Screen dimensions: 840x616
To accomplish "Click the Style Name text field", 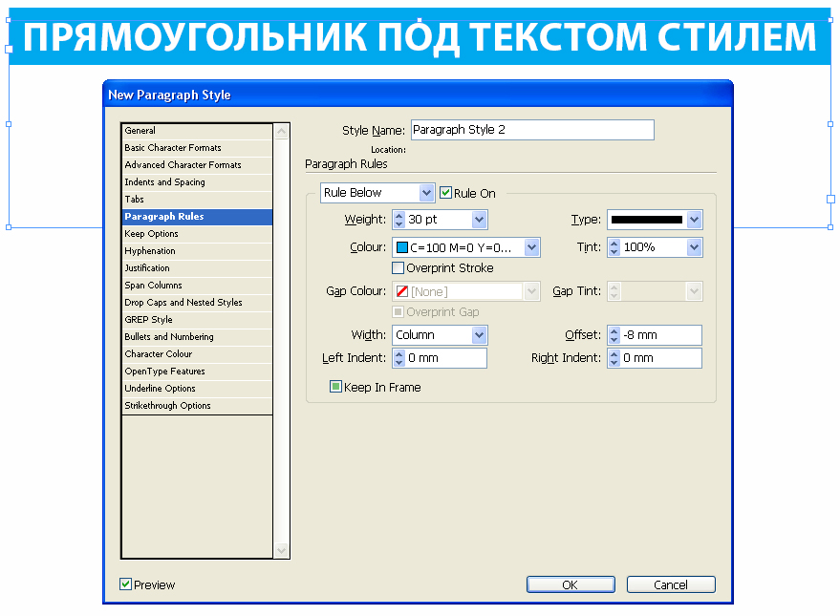I will pyautogui.click(x=532, y=130).
